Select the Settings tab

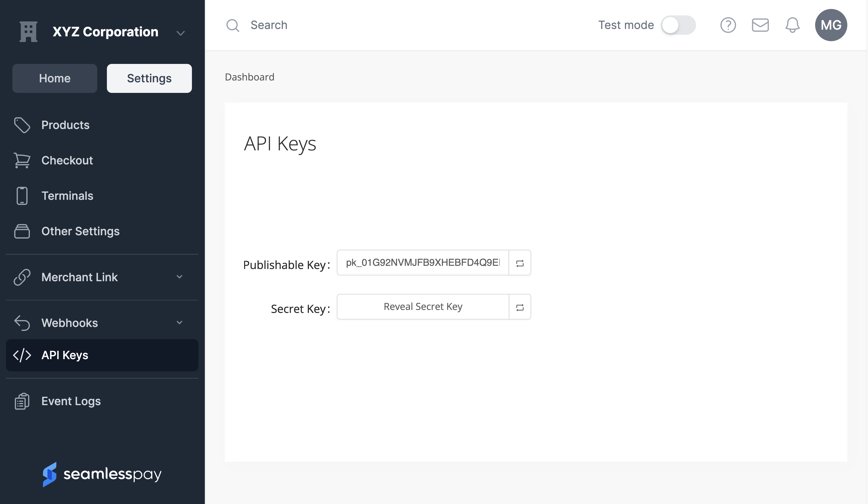point(149,79)
